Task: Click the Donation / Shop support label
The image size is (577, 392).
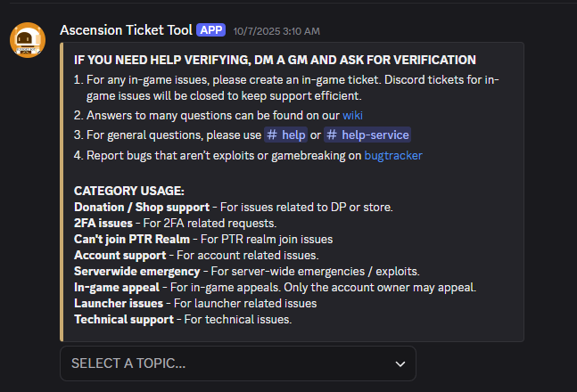Action: point(142,207)
